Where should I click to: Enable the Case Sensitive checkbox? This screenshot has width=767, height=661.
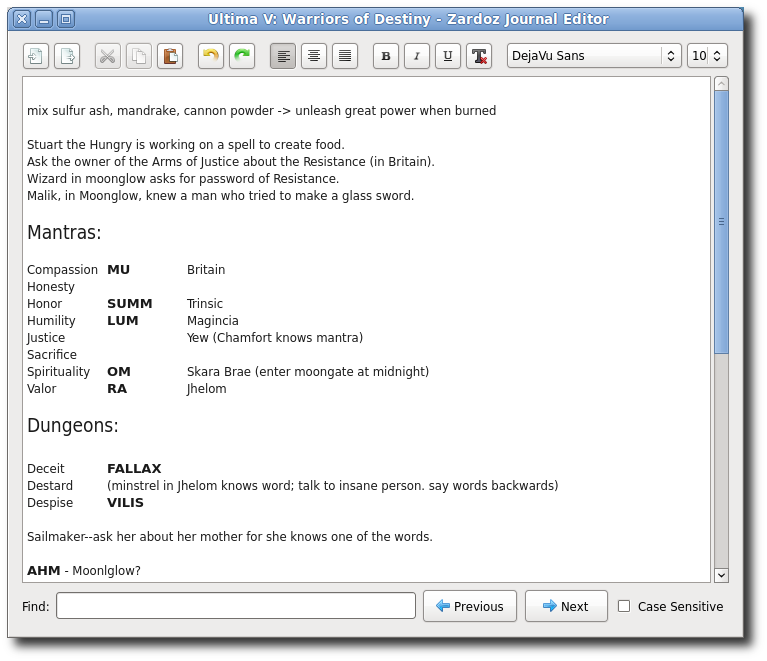[x=624, y=606]
